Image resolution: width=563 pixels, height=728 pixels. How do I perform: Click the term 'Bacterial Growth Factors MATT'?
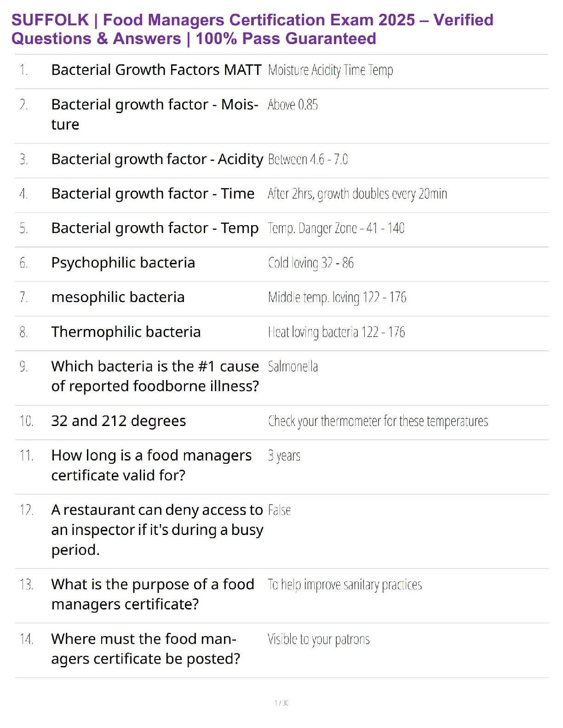click(x=156, y=70)
